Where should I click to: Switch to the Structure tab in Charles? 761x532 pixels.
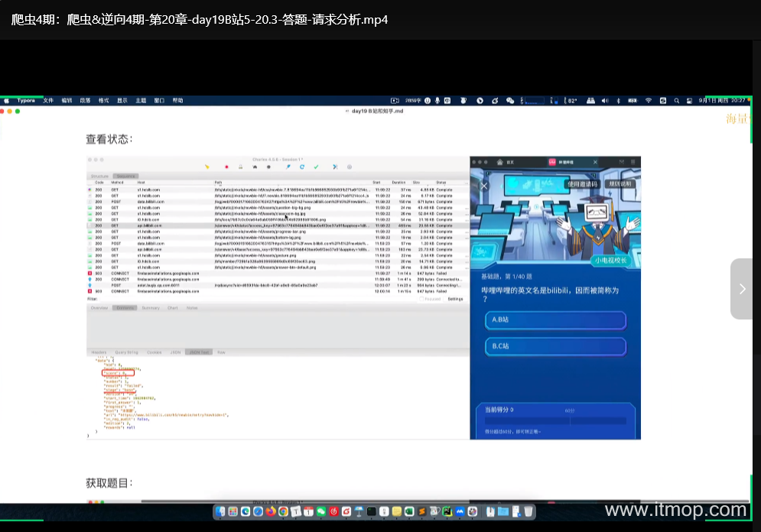100,176
